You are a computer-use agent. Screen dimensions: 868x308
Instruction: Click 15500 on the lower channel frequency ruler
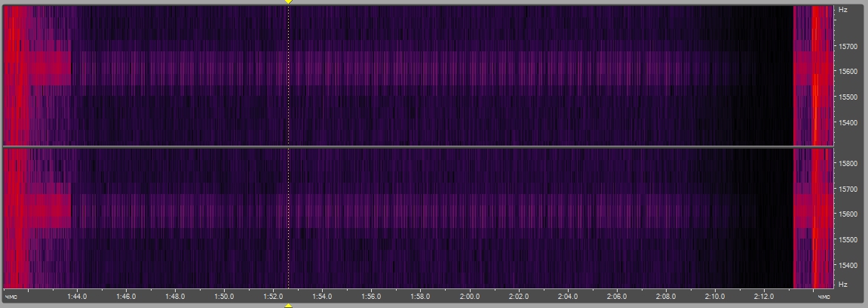848,240
